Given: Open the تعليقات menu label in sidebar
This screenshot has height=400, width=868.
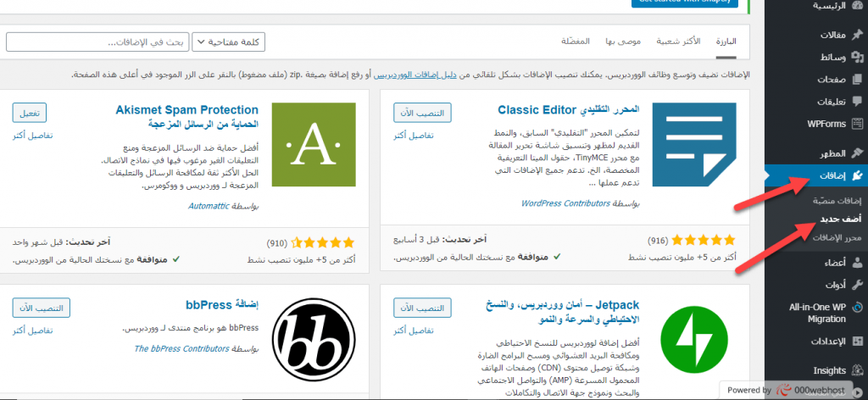Looking at the screenshot, I should pos(832,102).
